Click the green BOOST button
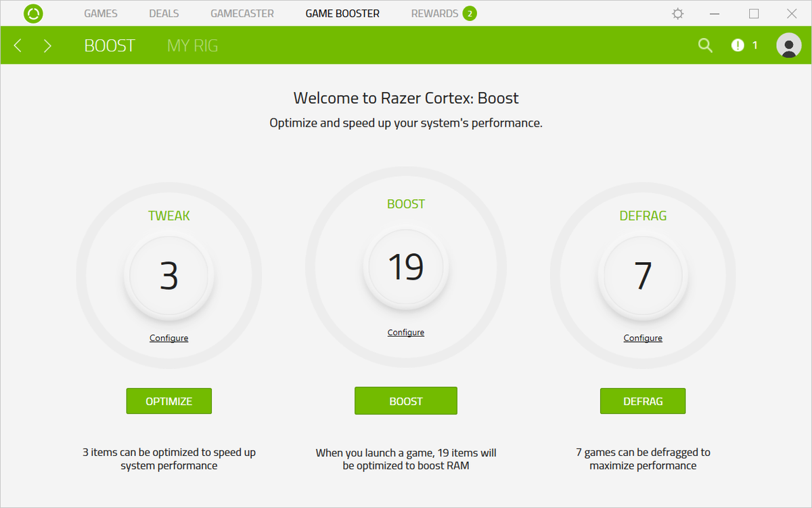 pos(406,401)
